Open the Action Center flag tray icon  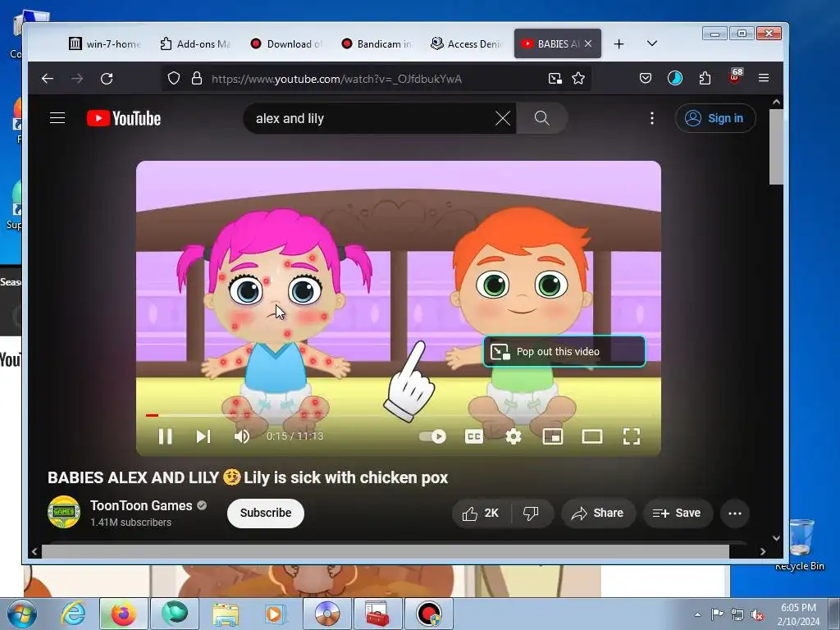[717, 614]
